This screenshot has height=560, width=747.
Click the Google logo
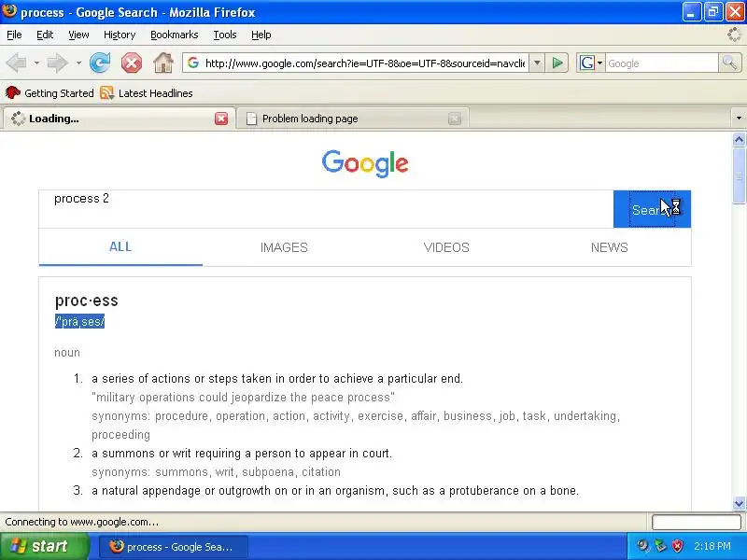(365, 163)
